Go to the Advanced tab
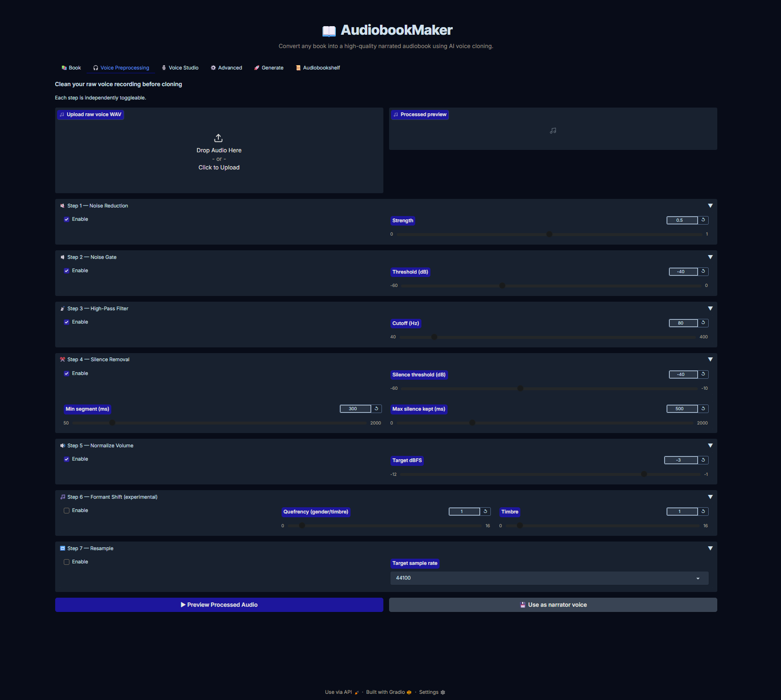The image size is (781, 700). coord(226,68)
